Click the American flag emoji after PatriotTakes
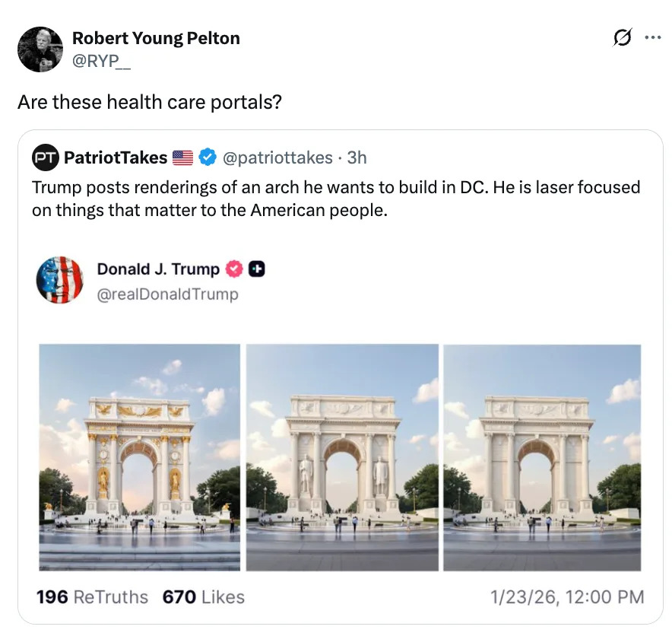 [181, 157]
